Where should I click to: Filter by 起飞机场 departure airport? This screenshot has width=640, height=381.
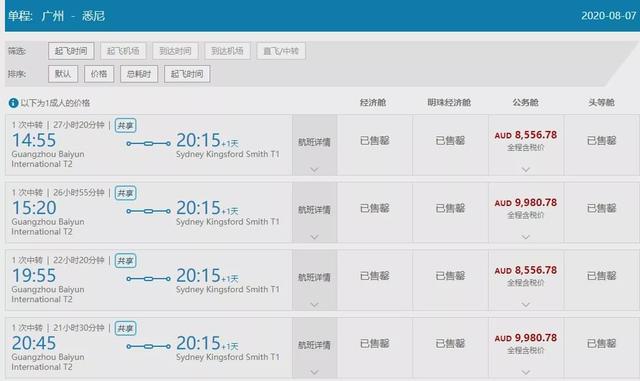tap(123, 51)
